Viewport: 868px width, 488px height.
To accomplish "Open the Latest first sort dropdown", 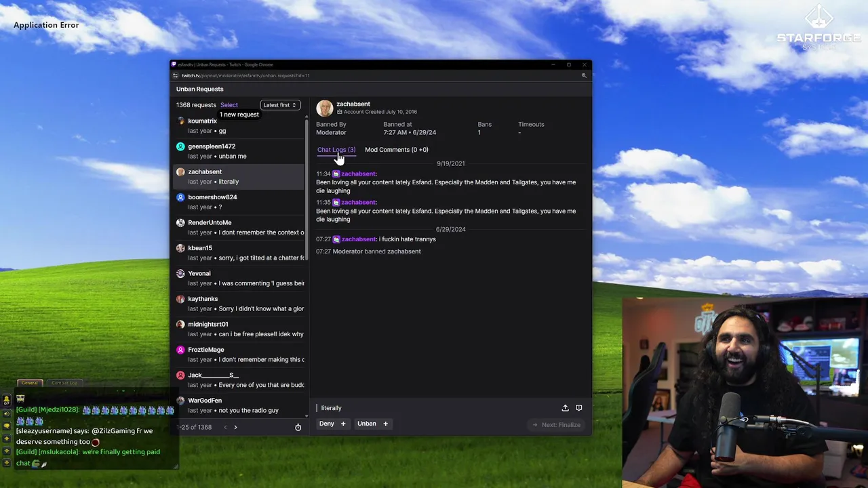I will [280, 105].
